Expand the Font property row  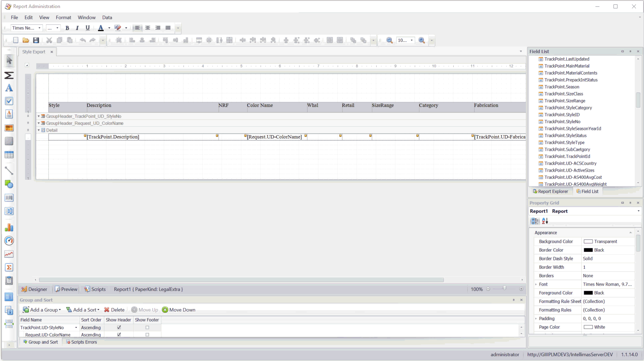[536, 284]
